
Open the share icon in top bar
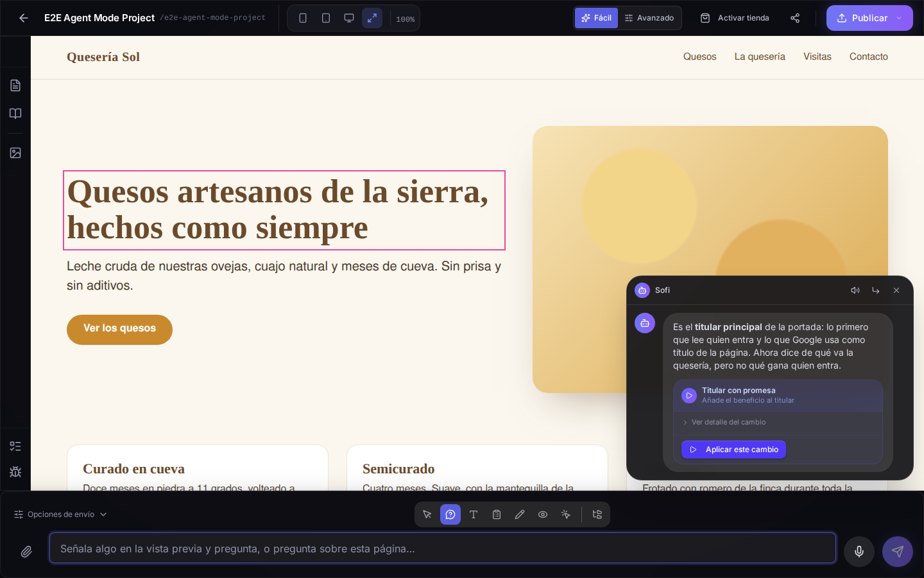[795, 18]
